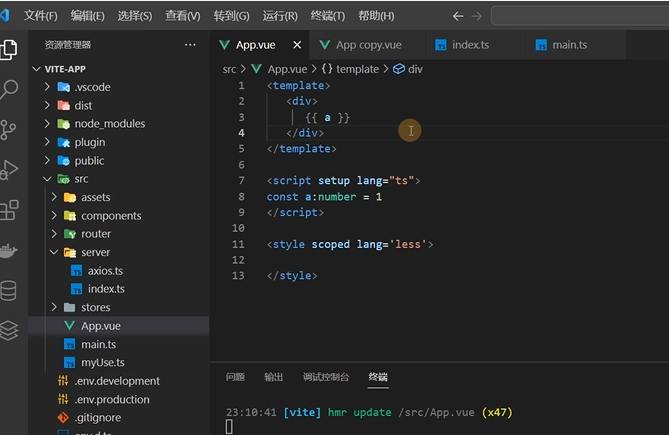This screenshot has height=435, width=669.
Task: Click the Vue icon beside App.vue in tree
Action: pyautogui.click(x=69, y=326)
